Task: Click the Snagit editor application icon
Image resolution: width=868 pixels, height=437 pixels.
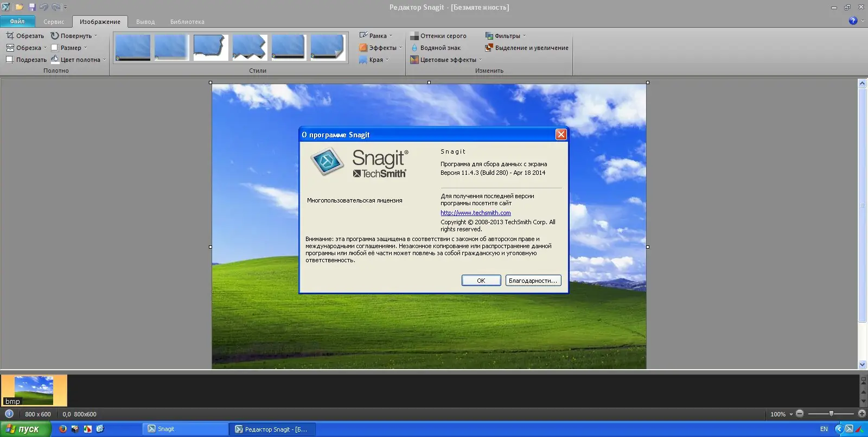Action: coord(5,7)
